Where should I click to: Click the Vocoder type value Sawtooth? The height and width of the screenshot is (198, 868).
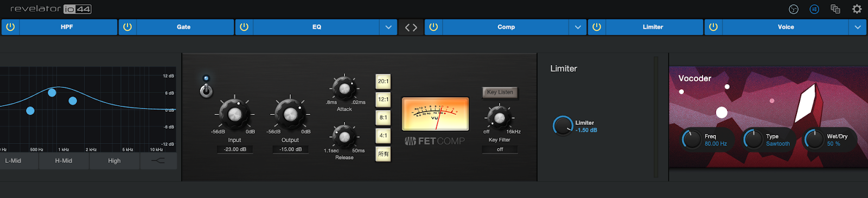[x=778, y=144]
